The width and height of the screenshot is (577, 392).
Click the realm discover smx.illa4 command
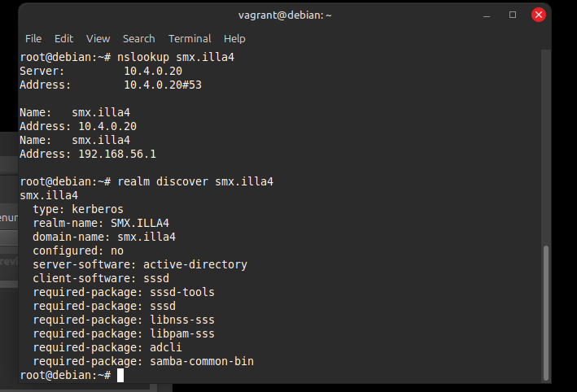[x=195, y=181]
